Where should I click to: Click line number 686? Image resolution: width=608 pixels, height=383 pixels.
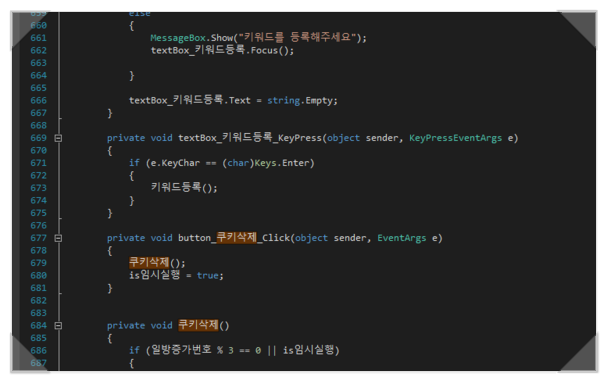coord(38,350)
